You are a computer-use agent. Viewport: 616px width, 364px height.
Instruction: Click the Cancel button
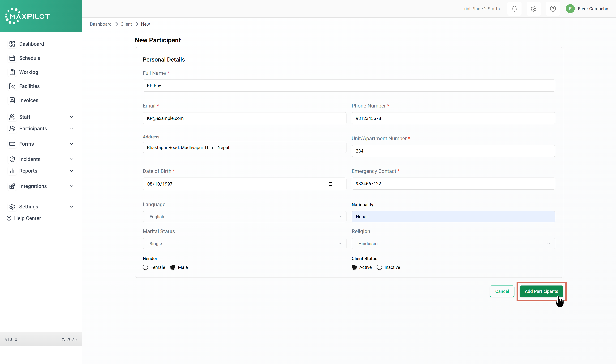(x=502, y=291)
